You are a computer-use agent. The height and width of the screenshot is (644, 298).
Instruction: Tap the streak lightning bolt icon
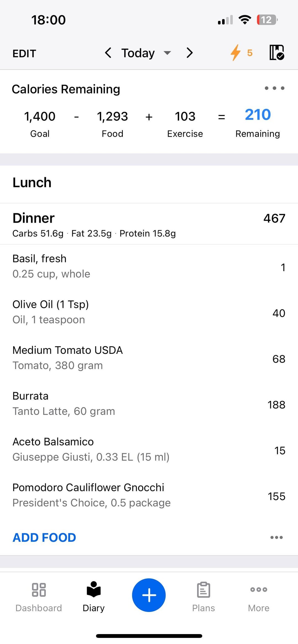click(x=236, y=53)
